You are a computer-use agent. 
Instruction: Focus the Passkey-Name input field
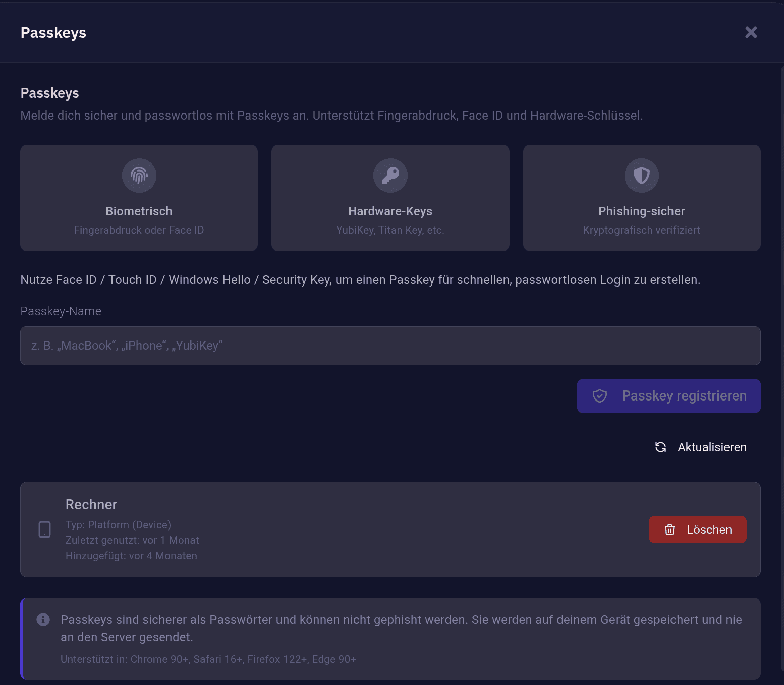point(390,346)
